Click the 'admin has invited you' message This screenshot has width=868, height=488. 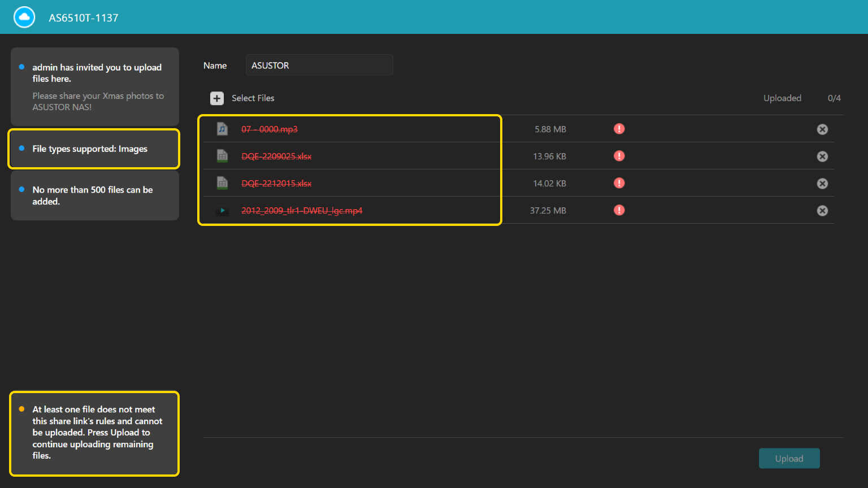(x=97, y=73)
